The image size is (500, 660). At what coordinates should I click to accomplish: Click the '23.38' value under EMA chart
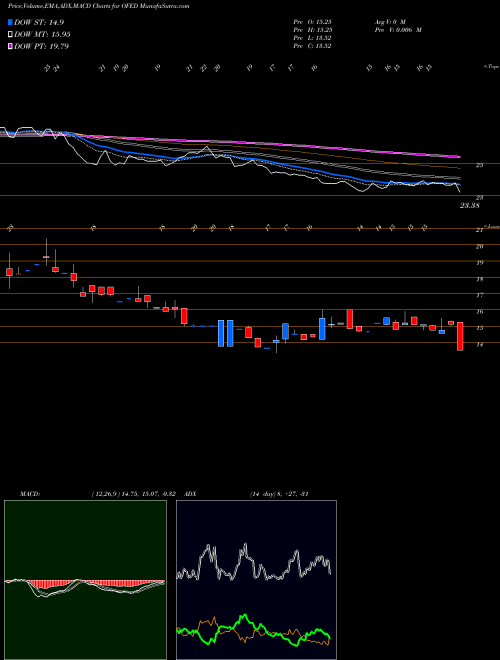point(470,205)
